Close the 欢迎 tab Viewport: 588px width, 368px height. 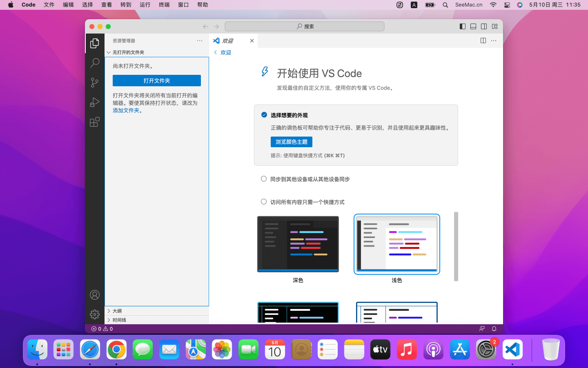(252, 40)
